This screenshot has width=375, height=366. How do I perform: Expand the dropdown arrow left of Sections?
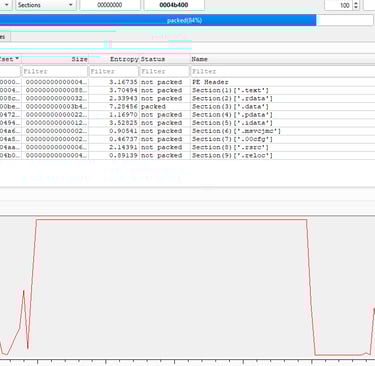point(6,5)
